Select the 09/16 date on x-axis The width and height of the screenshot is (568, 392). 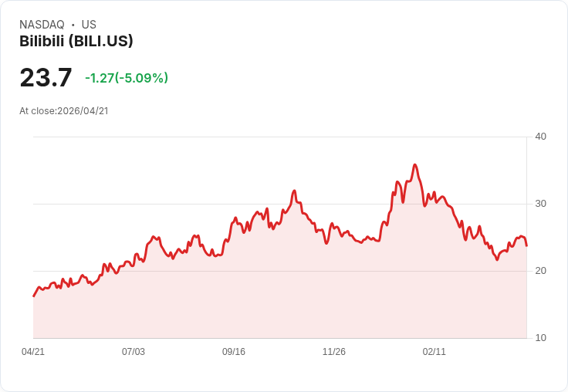[x=234, y=352]
